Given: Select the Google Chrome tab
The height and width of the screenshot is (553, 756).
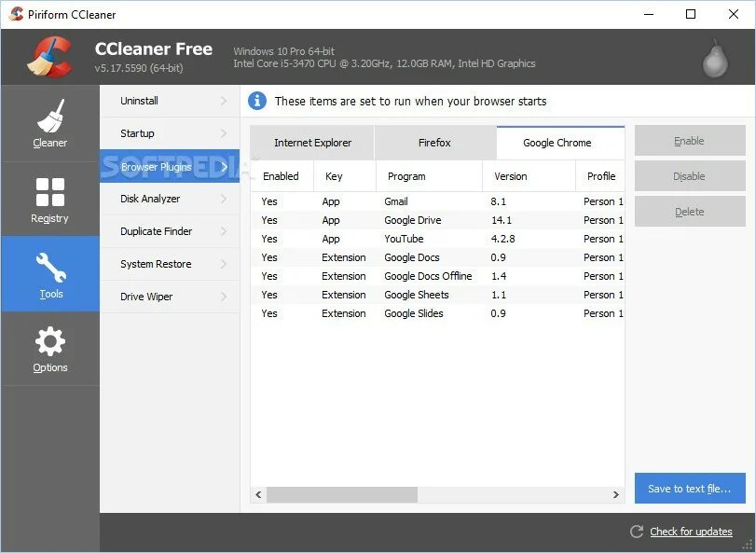Looking at the screenshot, I should [560, 143].
